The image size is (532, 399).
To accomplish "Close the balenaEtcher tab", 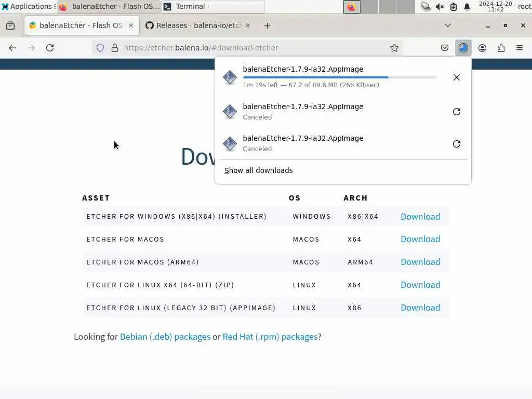I will (130, 25).
